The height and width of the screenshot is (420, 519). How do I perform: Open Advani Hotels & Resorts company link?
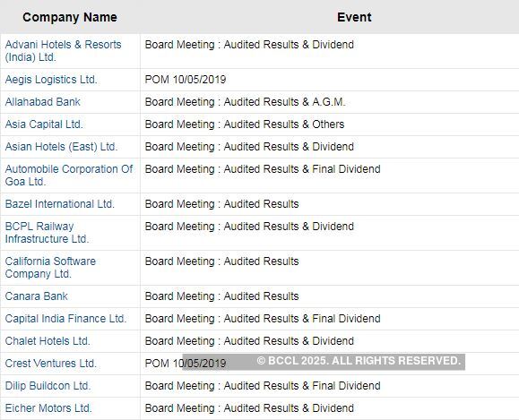click(x=64, y=51)
